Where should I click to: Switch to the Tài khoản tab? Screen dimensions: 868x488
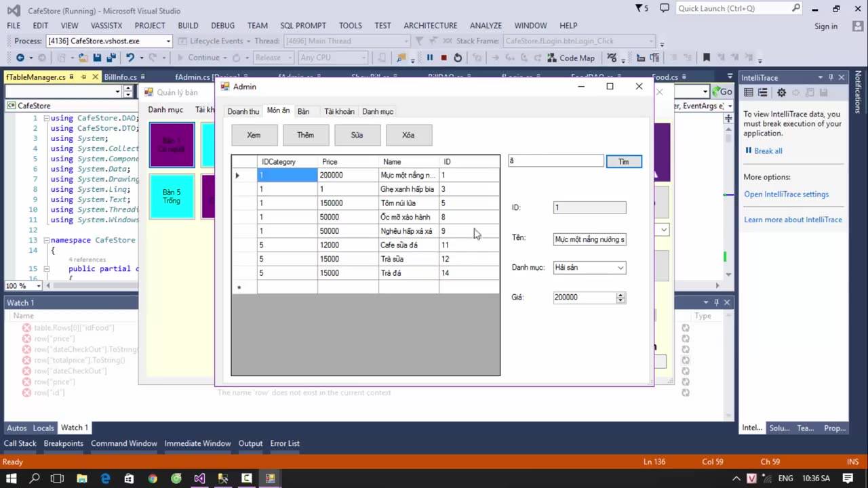(339, 112)
